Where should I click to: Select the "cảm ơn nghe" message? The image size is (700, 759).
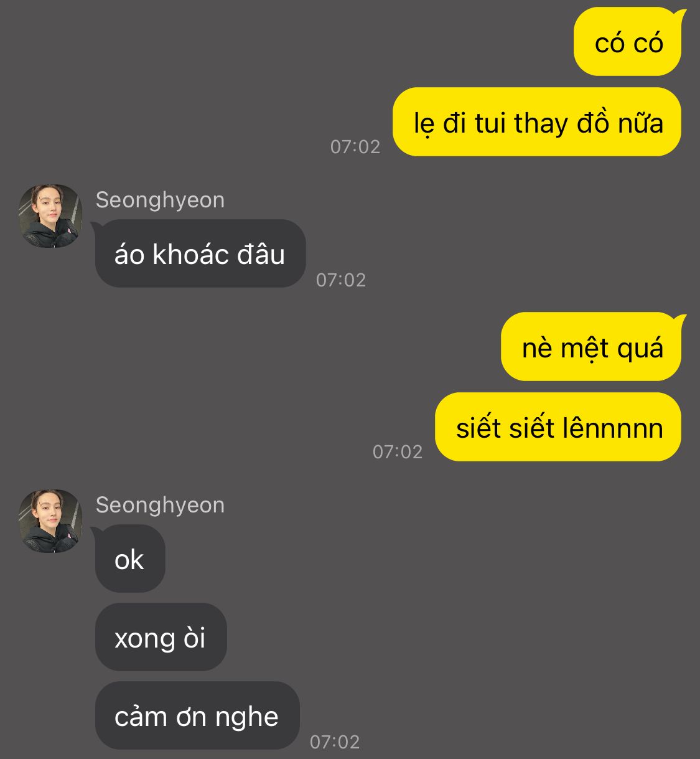(197, 716)
